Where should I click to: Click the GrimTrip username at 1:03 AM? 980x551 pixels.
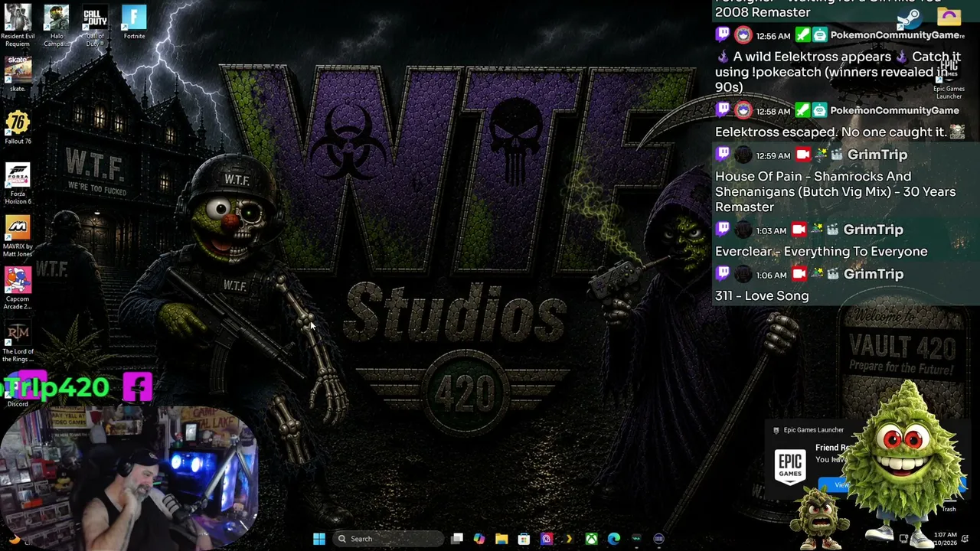tap(874, 230)
